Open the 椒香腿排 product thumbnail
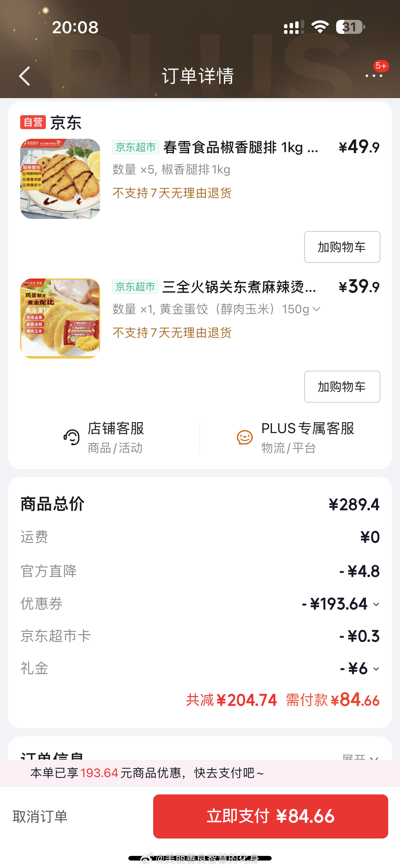 60,179
